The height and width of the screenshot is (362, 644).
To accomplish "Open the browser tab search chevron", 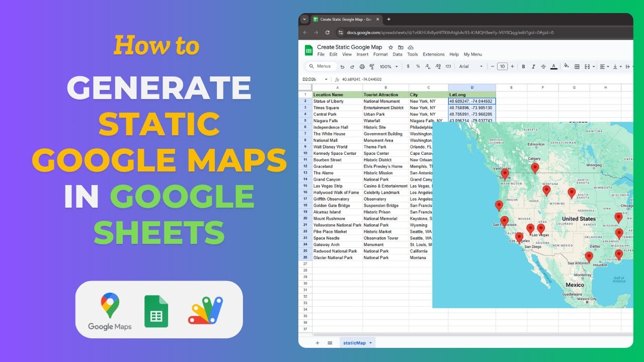I will point(304,19).
